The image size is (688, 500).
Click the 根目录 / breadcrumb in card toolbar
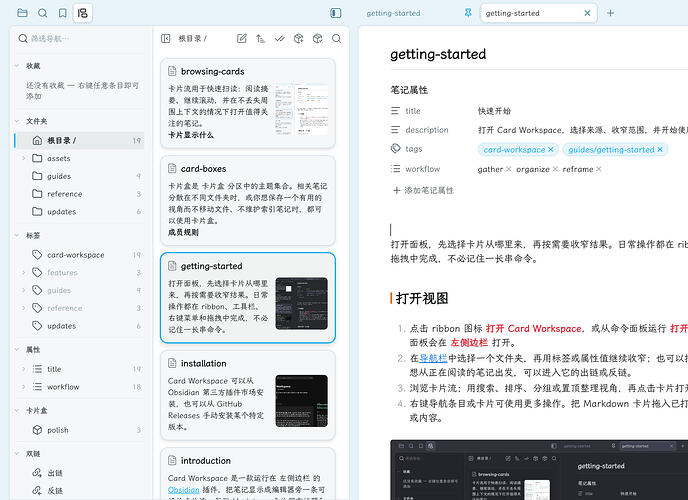click(x=193, y=39)
